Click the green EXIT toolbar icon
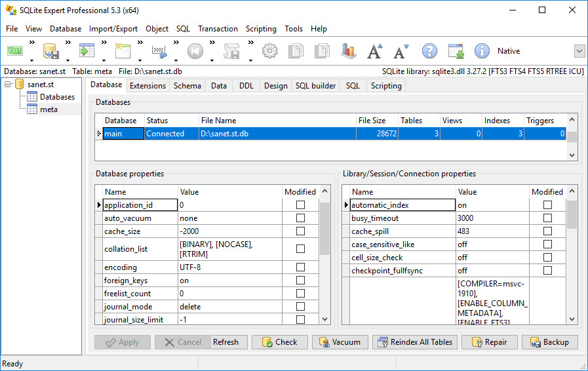588x371 pixels. click(15, 51)
